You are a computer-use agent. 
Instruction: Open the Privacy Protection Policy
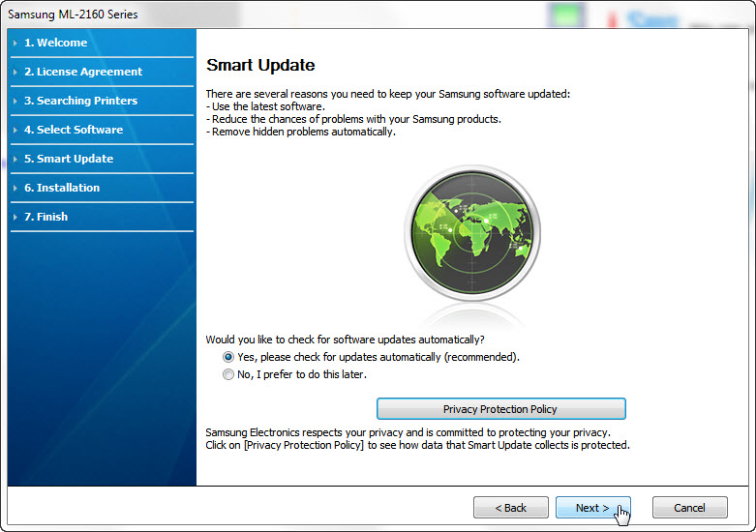[x=500, y=409]
